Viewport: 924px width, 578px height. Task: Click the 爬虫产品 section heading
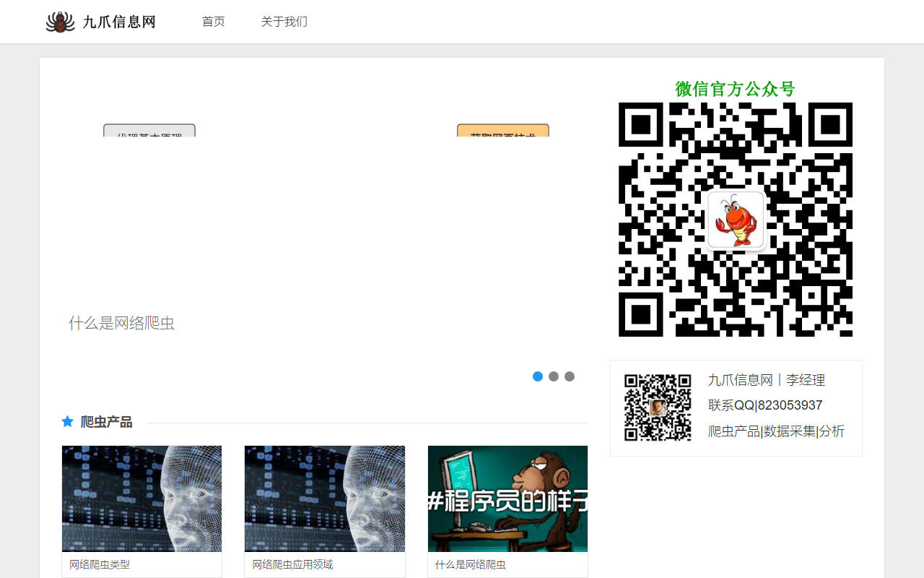tap(106, 422)
